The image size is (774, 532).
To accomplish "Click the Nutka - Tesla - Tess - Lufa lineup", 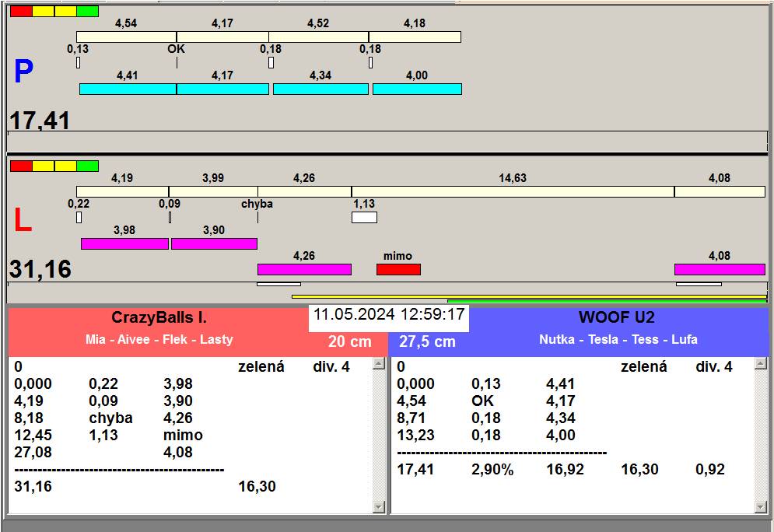I will click(618, 340).
